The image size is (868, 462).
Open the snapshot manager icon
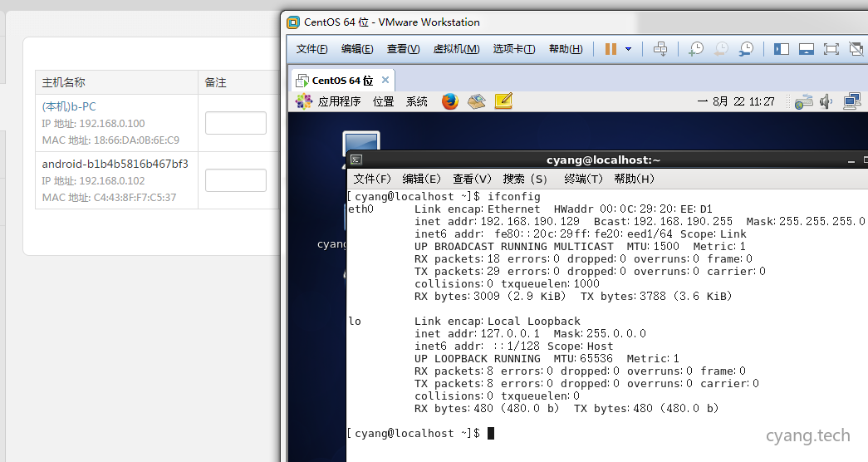[747, 49]
